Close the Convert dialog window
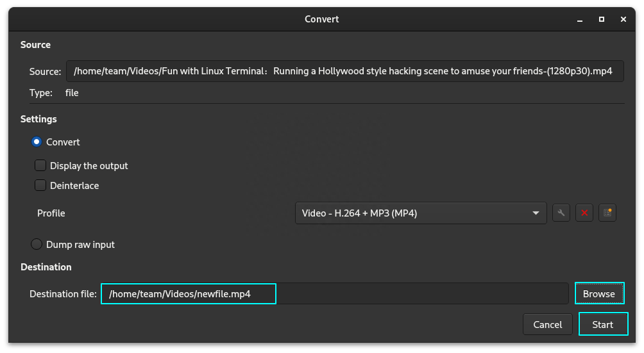 [x=623, y=19]
